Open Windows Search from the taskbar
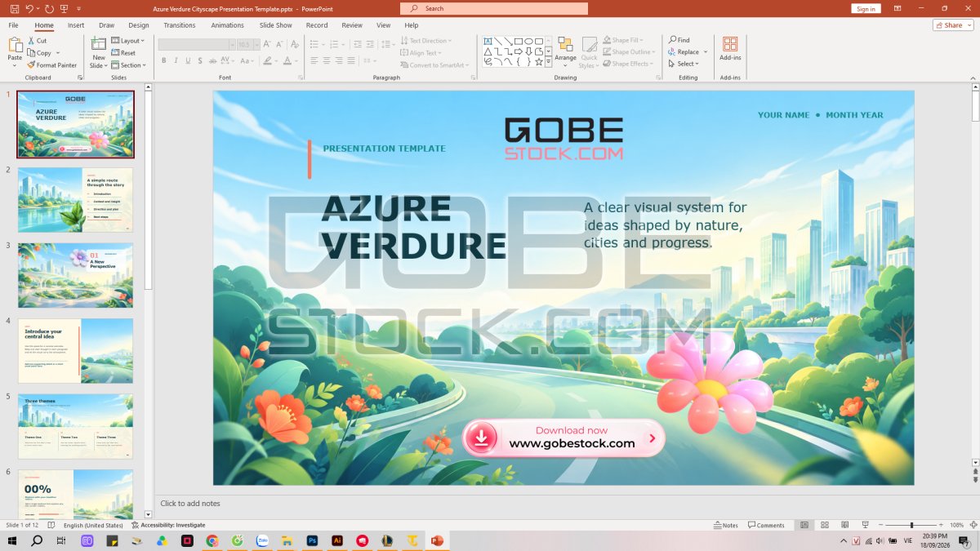980x551 pixels. [37, 540]
